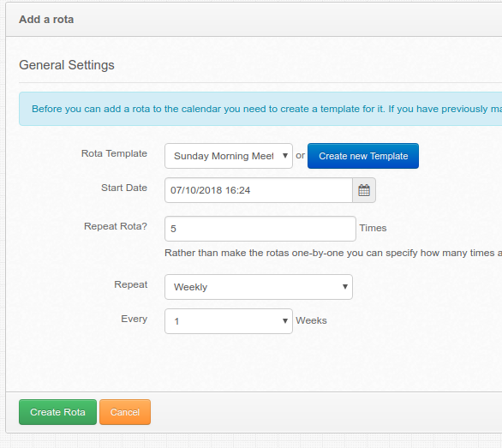Click the Every field label
502x448 pixels.
[134, 319]
